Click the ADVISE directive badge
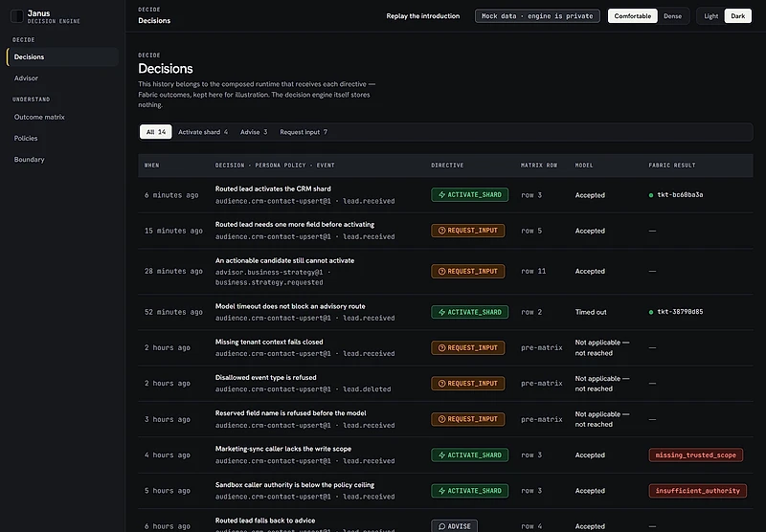This screenshot has height=532, width=766. (454, 526)
